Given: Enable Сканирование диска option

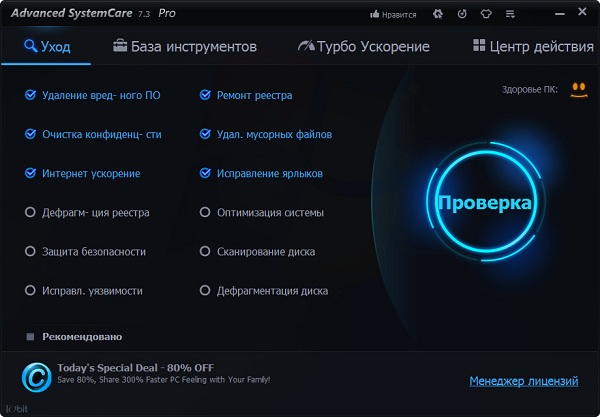Looking at the screenshot, I should [x=205, y=251].
